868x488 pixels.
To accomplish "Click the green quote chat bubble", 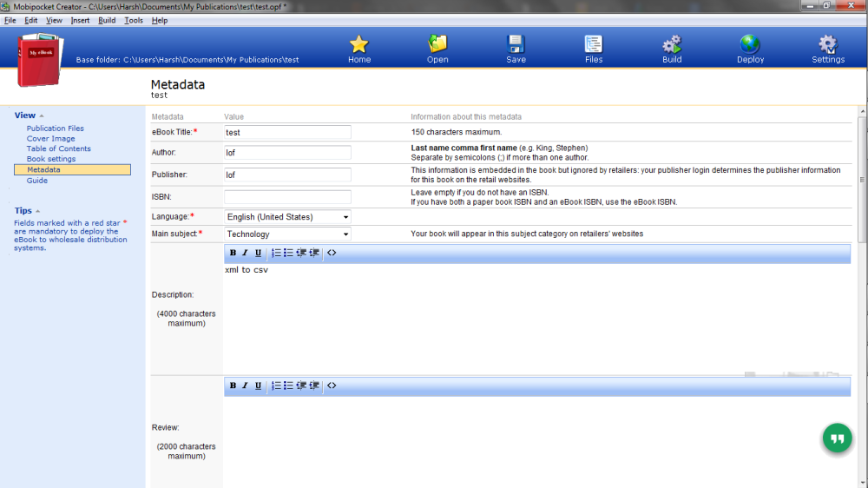I will (837, 439).
